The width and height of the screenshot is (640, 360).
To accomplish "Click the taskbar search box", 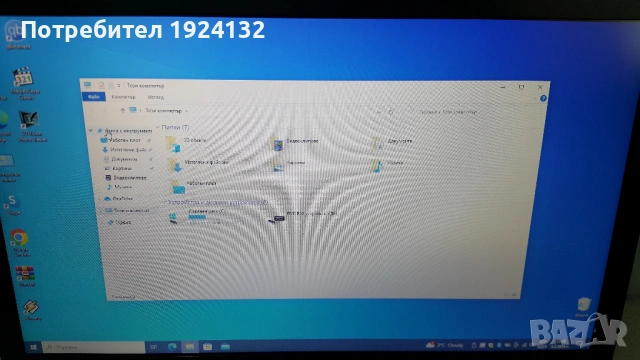I will click(94, 347).
